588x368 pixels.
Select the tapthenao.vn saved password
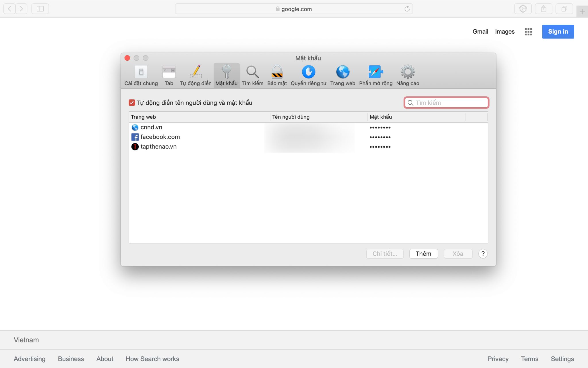tap(158, 147)
